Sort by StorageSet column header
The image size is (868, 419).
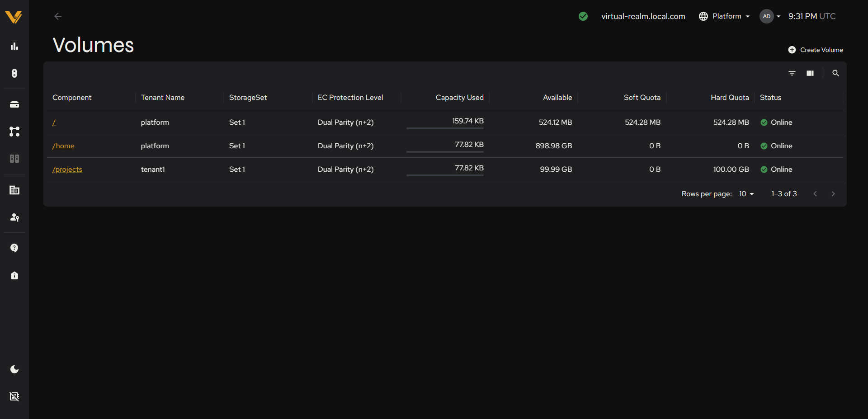tap(248, 98)
